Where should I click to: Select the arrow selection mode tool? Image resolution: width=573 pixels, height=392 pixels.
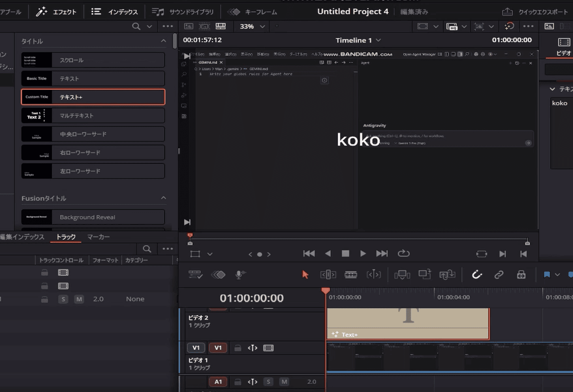(305, 275)
